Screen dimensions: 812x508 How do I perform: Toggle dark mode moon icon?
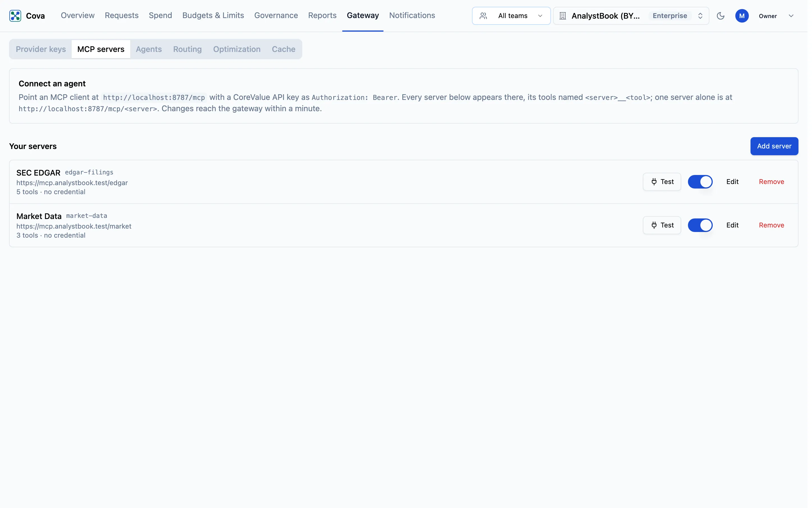pos(720,16)
